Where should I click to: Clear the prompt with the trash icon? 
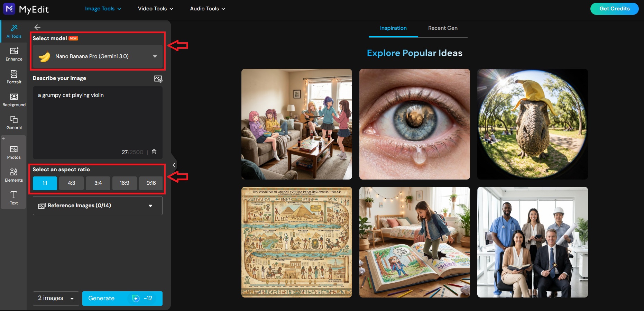pos(154,152)
